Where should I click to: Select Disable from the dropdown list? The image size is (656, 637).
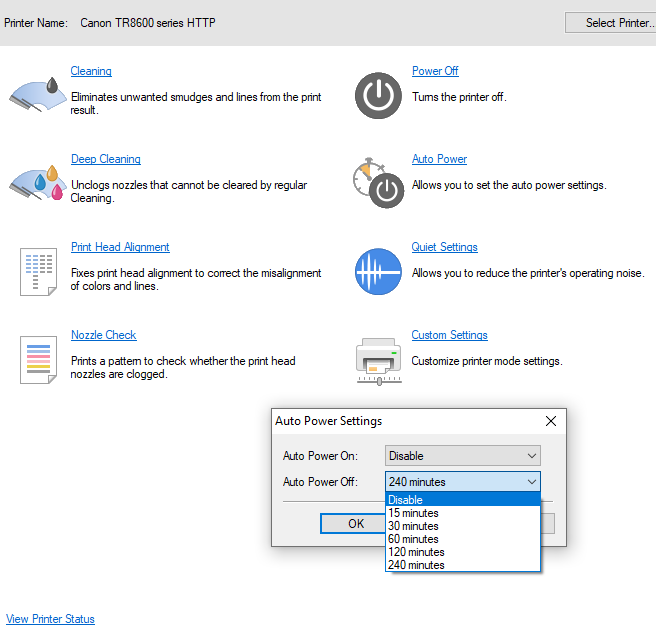pos(462,500)
